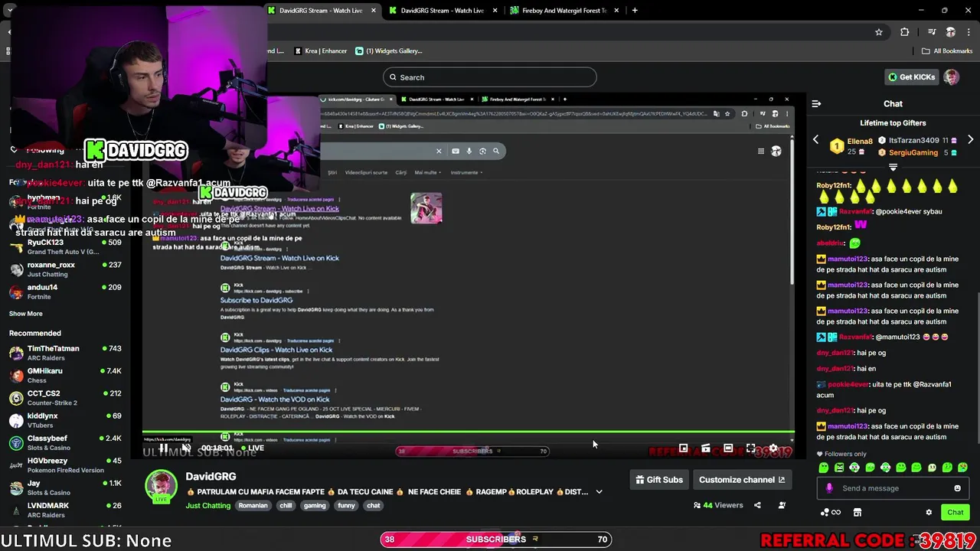Open the channel points icon
This screenshot has width=980, height=551.
830,513
